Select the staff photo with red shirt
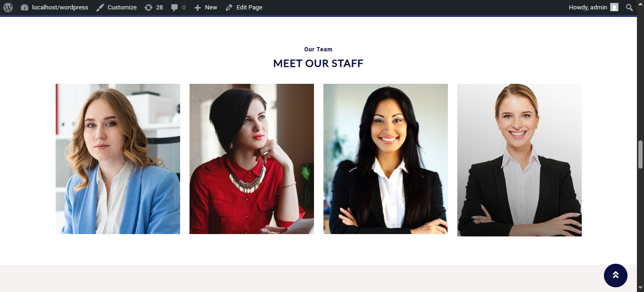644x292 pixels. (x=252, y=159)
